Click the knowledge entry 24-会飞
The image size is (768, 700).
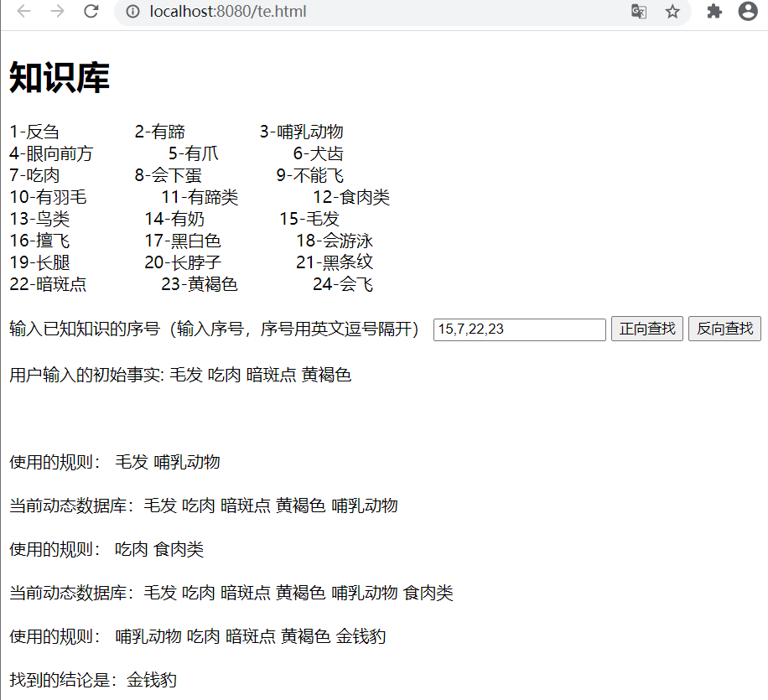(342, 284)
